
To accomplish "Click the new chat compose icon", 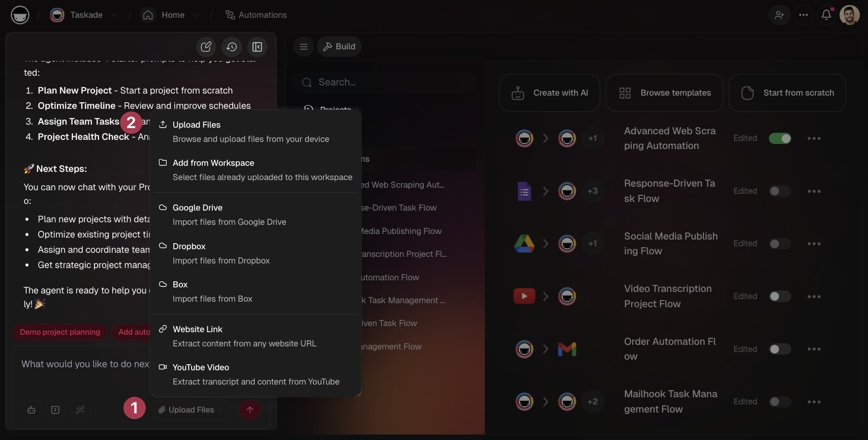I will (x=206, y=47).
